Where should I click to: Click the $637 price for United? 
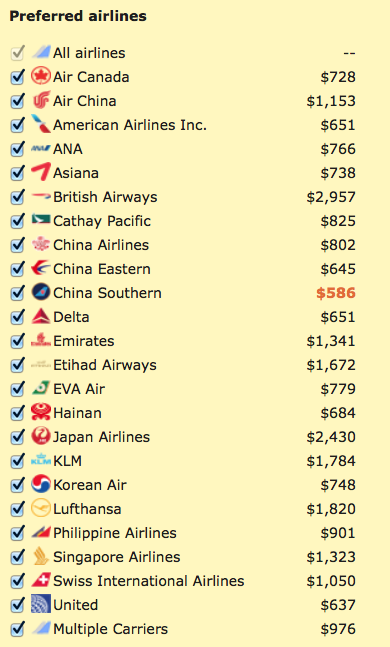click(x=338, y=605)
